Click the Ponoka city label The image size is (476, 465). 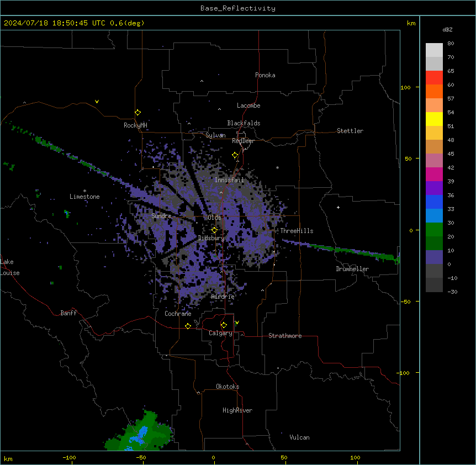tap(265, 75)
